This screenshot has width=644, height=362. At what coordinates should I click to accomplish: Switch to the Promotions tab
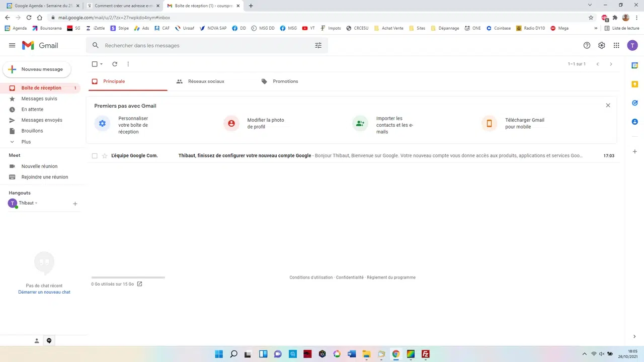pos(285,81)
